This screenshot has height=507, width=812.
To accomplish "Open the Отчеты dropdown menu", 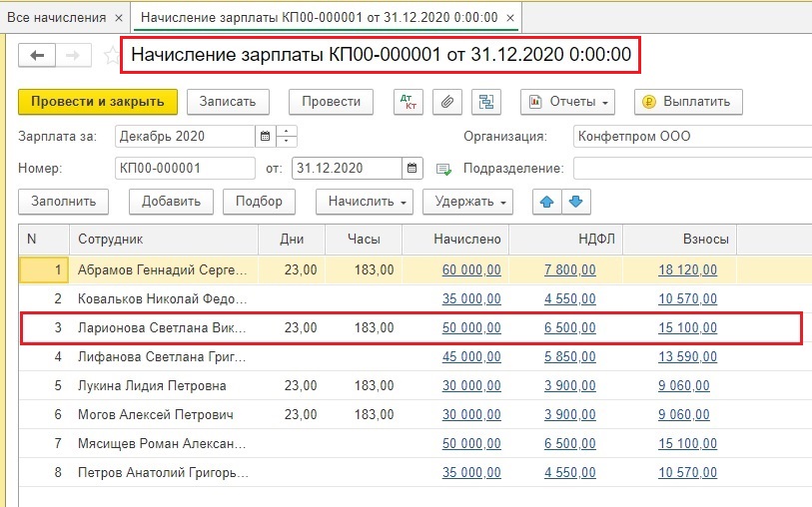I will pos(567,102).
